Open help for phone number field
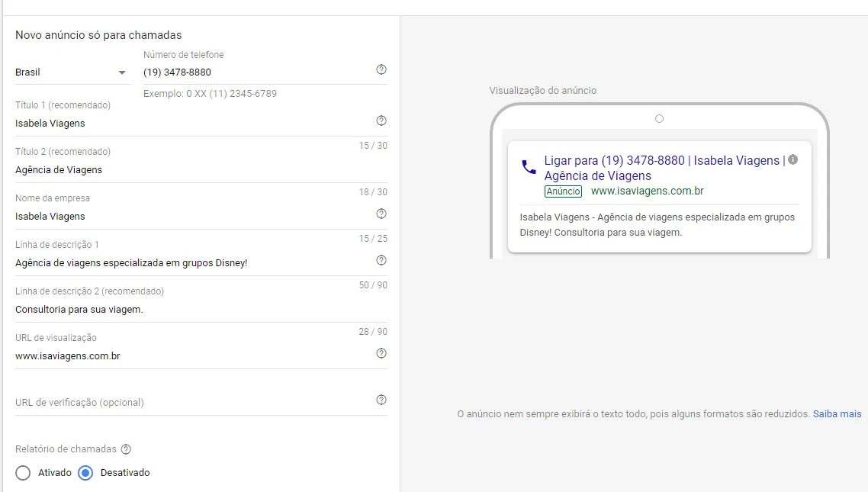 [381, 69]
